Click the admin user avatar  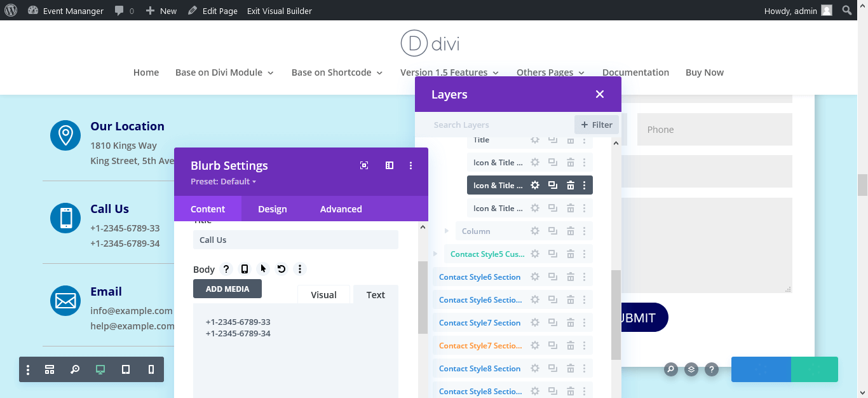point(826,10)
